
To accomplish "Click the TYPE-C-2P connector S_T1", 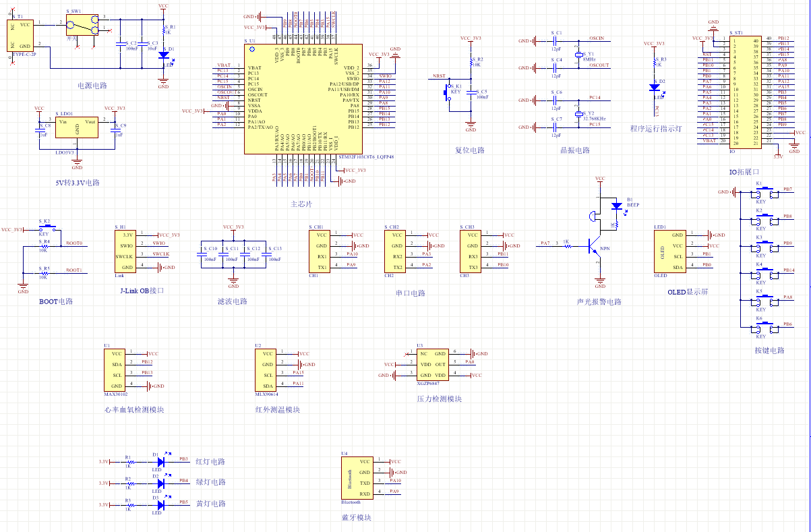I will coord(20,35).
